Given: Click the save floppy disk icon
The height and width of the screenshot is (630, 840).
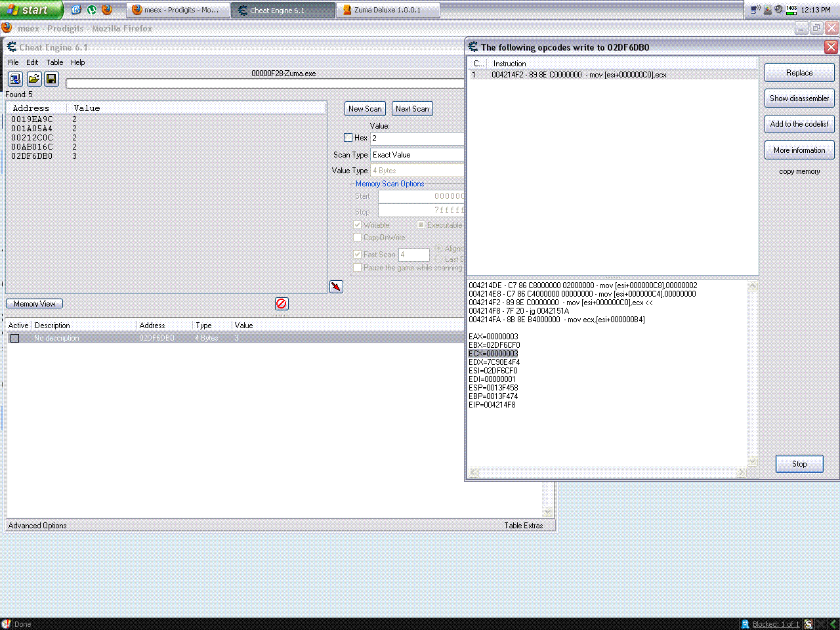Looking at the screenshot, I should pyautogui.click(x=51, y=79).
